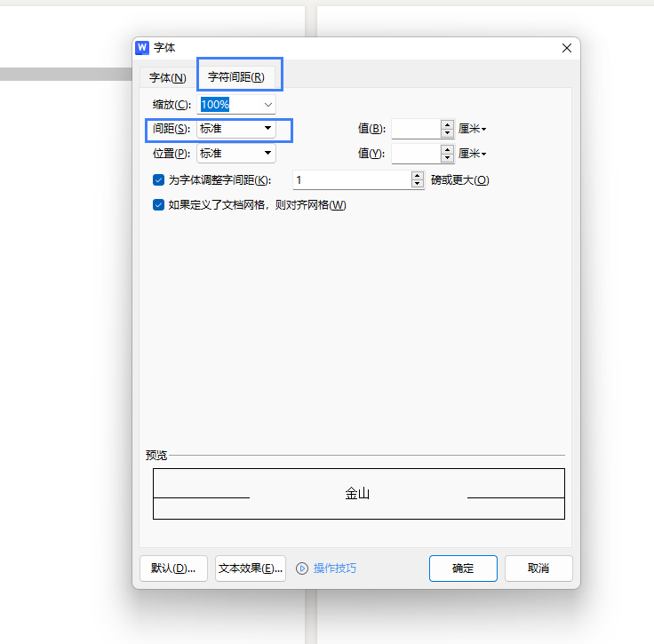Toggle 如果定义了文档网格，则对齐网格(W) checkbox
The height and width of the screenshot is (644, 654).
click(x=158, y=205)
